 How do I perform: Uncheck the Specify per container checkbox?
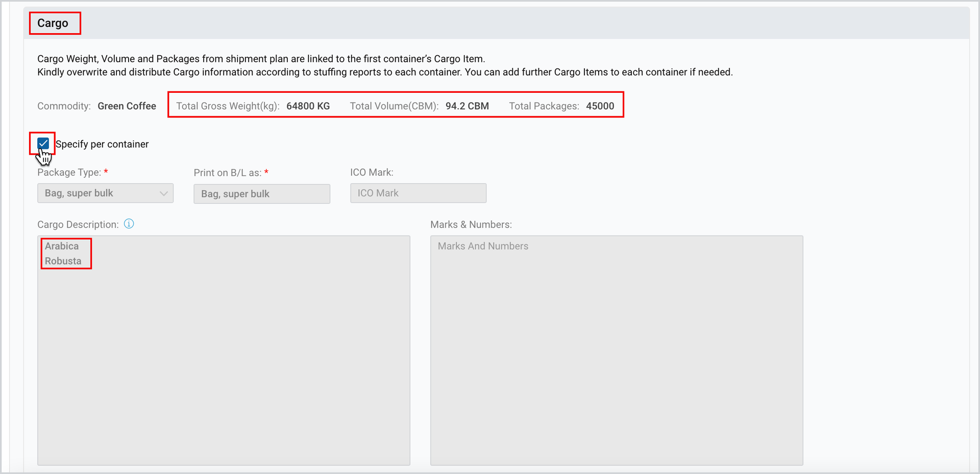(43, 143)
